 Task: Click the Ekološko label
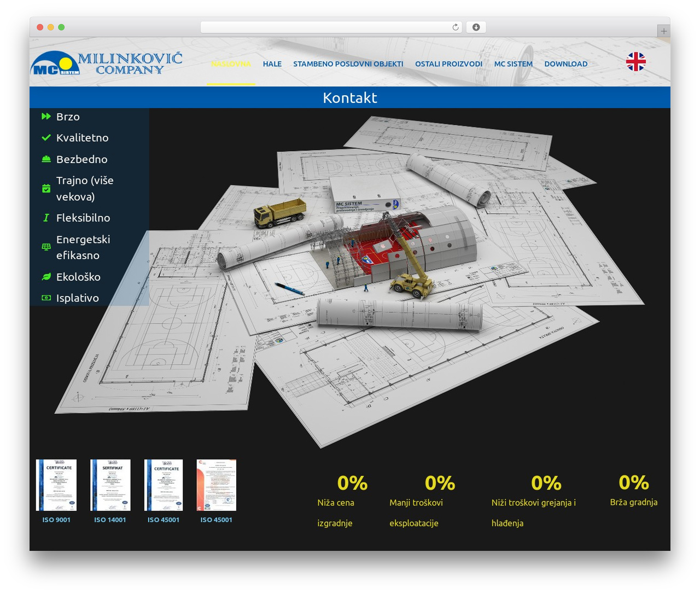[x=78, y=277]
